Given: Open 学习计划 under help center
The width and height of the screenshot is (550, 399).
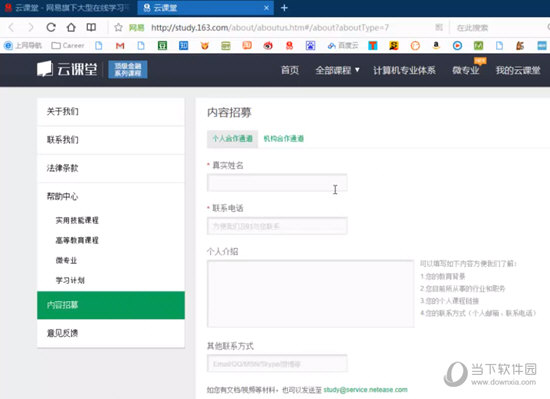Looking at the screenshot, I should 70,280.
